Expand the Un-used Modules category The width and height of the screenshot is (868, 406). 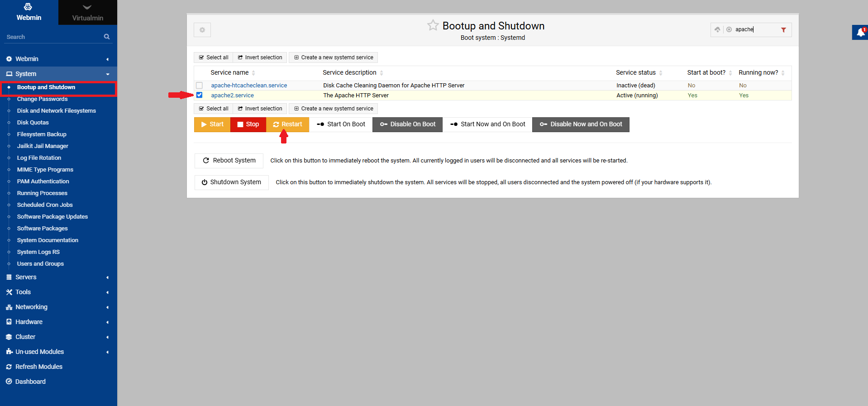point(58,352)
